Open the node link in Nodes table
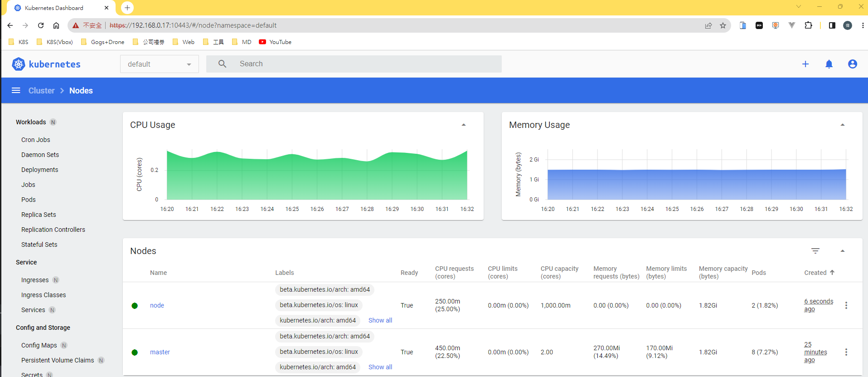Image resolution: width=868 pixels, height=377 pixels. tap(157, 305)
